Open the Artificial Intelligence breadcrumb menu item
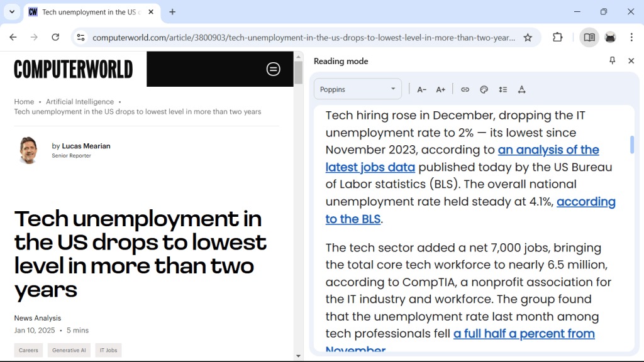The image size is (644, 362). coord(80,101)
